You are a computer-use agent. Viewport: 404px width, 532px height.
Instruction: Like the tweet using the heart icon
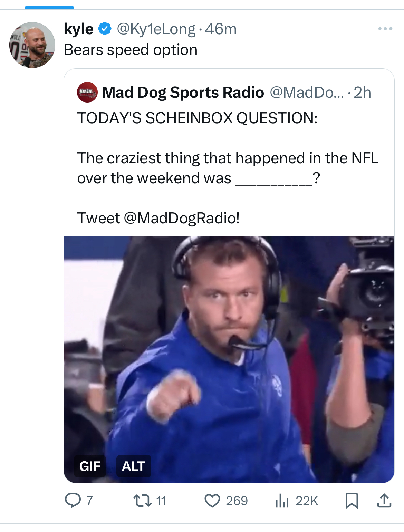tap(212, 501)
